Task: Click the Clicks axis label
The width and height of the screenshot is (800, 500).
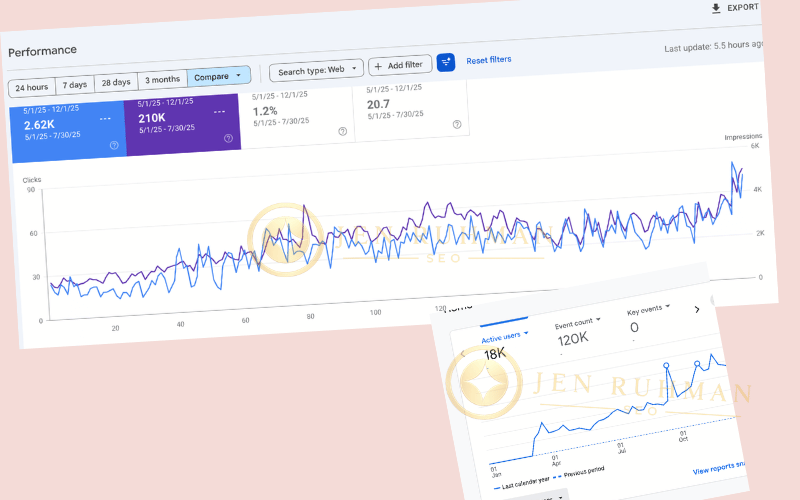Action: pyautogui.click(x=32, y=180)
